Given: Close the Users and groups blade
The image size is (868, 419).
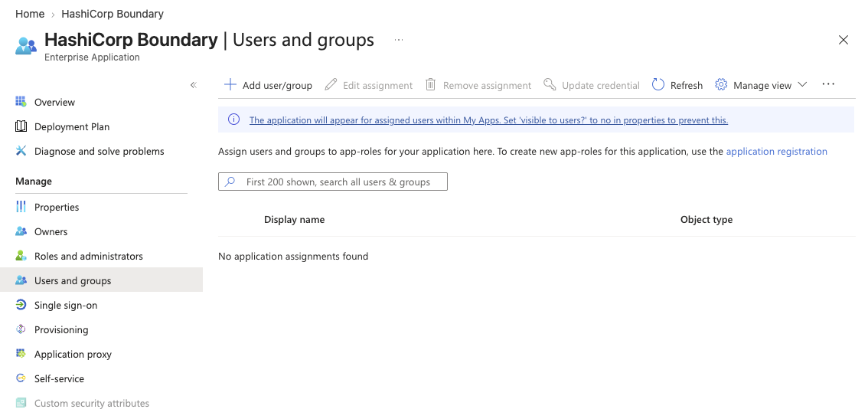Looking at the screenshot, I should click(x=843, y=40).
